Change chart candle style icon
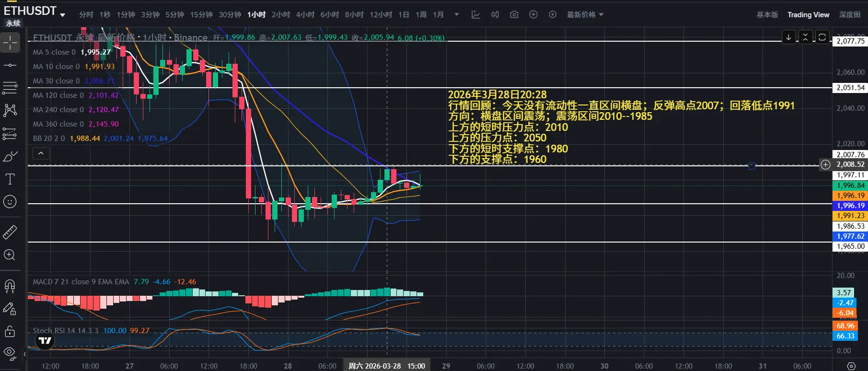Viewport: 868px width, 371px height. [495, 15]
